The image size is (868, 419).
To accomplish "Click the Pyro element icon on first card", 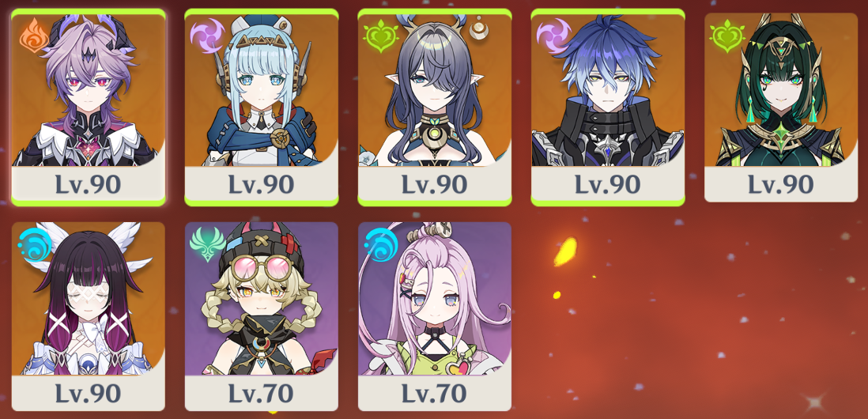I will click(34, 36).
